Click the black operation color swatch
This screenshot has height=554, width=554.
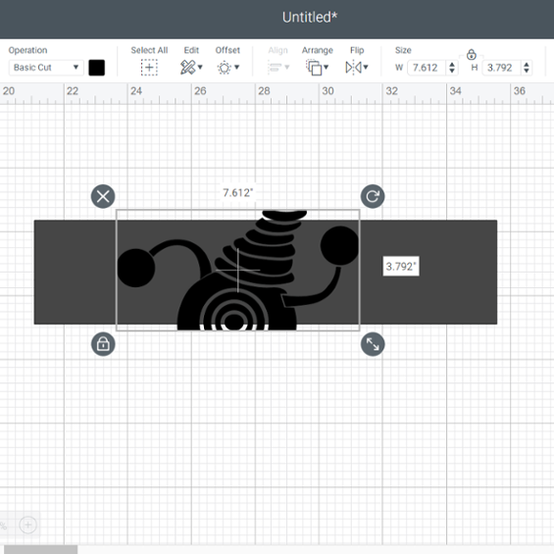[x=96, y=67]
